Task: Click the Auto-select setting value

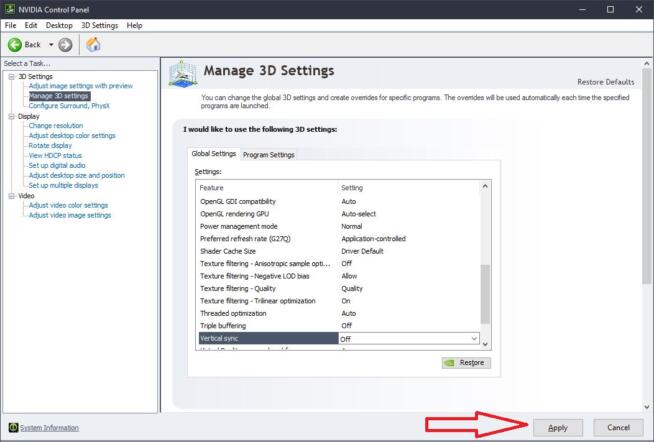Action: 358,214
